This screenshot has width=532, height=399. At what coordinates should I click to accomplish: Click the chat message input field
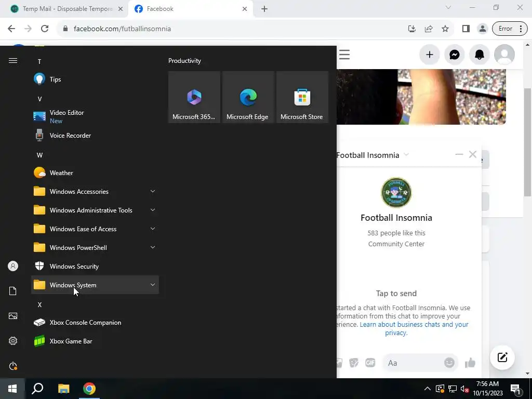click(421, 363)
